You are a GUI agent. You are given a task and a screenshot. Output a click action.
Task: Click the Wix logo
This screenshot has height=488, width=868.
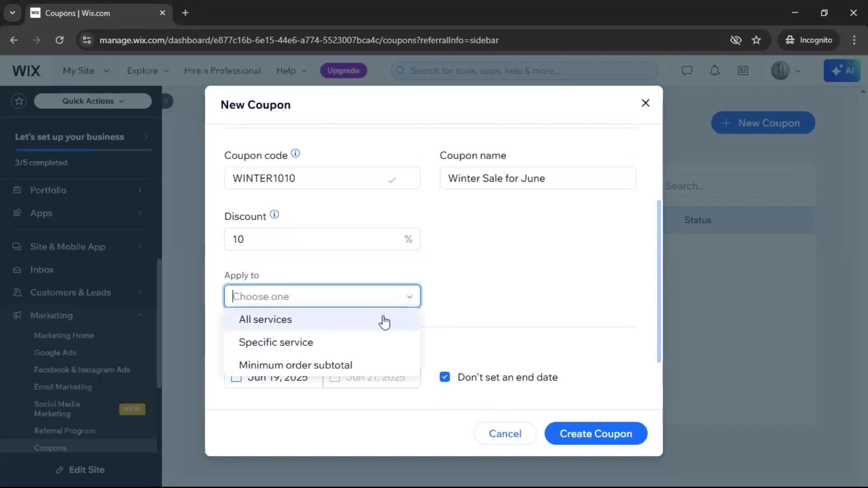click(x=26, y=71)
